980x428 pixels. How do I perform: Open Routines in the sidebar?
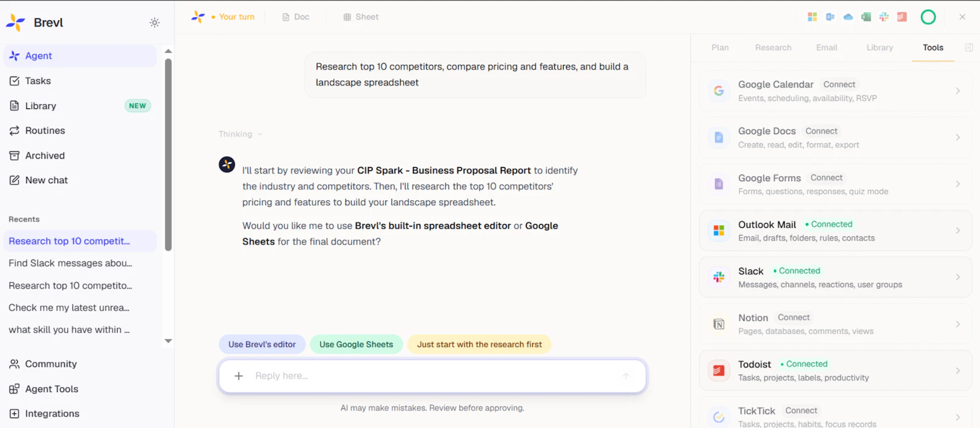click(80, 130)
